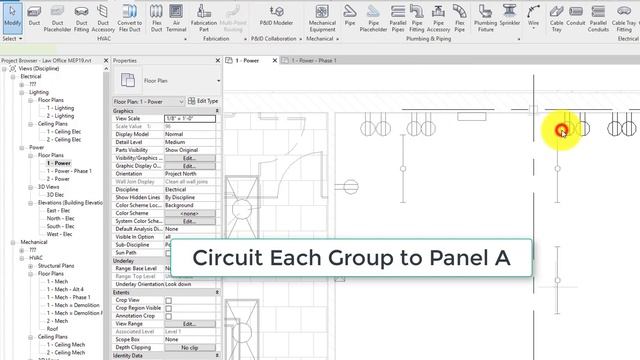Collapse the HVAC tree node

pos(22,258)
